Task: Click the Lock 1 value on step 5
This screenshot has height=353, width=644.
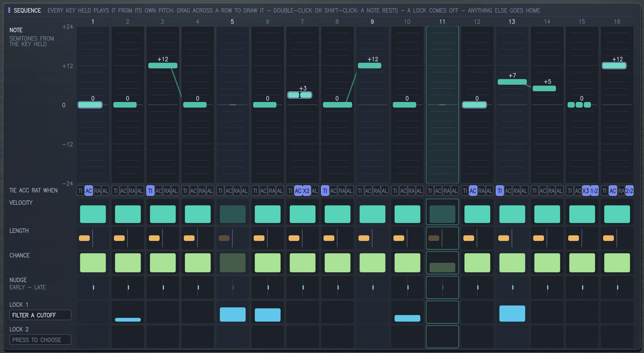Action: coord(232,314)
